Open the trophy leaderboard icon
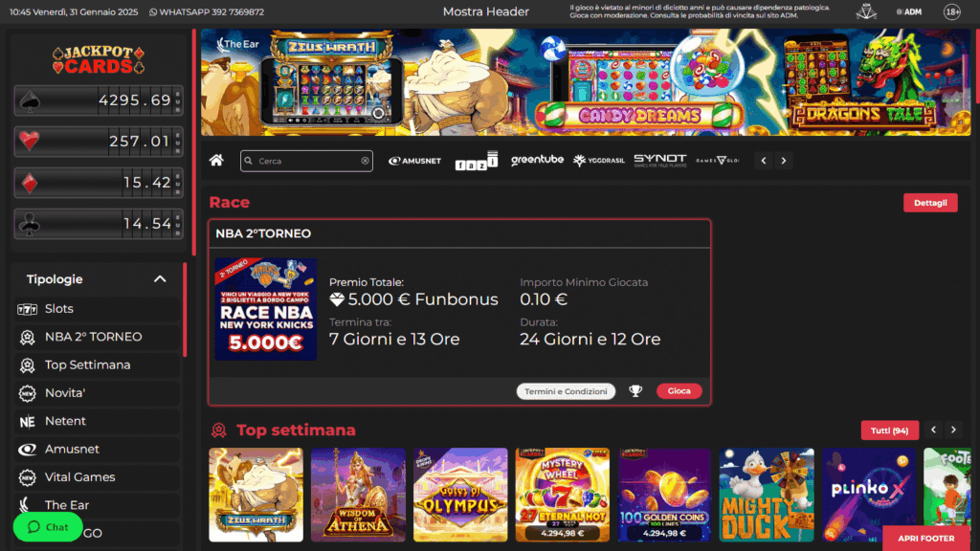Image resolution: width=980 pixels, height=551 pixels. click(635, 391)
